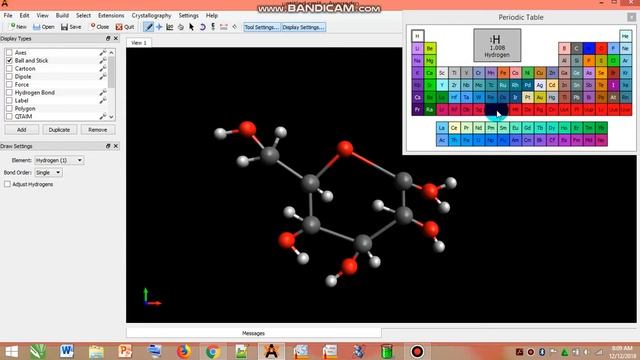Pick Silver (Ag) in Periodic Table

tap(540, 85)
